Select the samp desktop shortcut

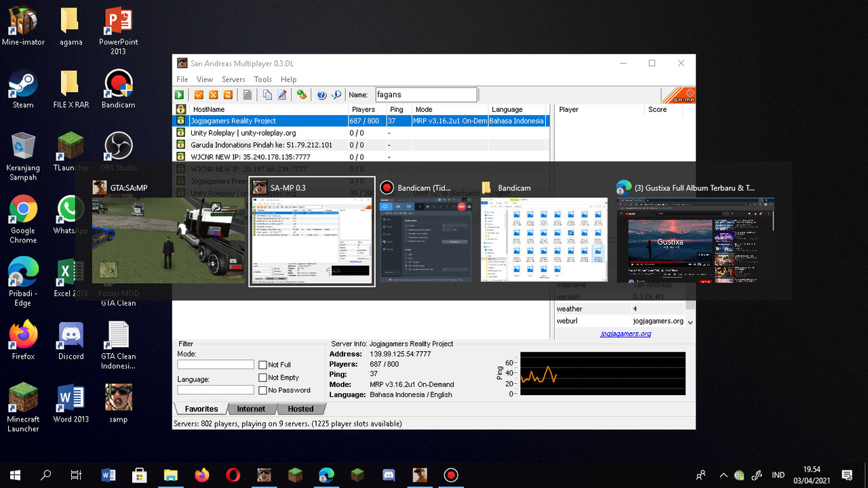(x=118, y=404)
